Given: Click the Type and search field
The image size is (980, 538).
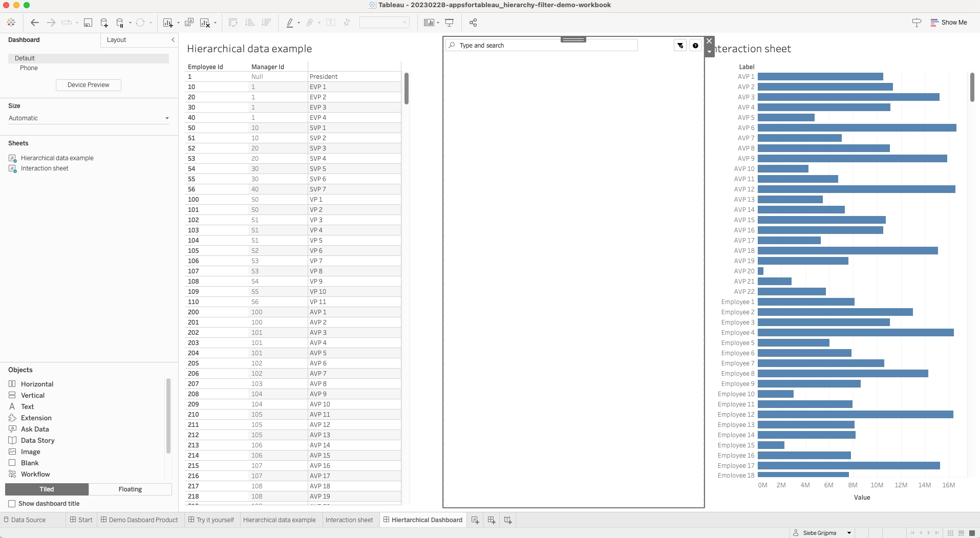Looking at the screenshot, I should (x=543, y=46).
